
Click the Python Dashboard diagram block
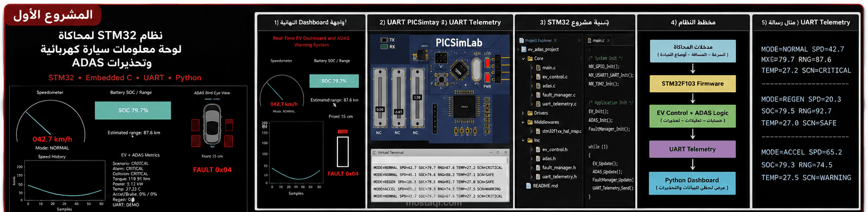pyautogui.click(x=692, y=183)
